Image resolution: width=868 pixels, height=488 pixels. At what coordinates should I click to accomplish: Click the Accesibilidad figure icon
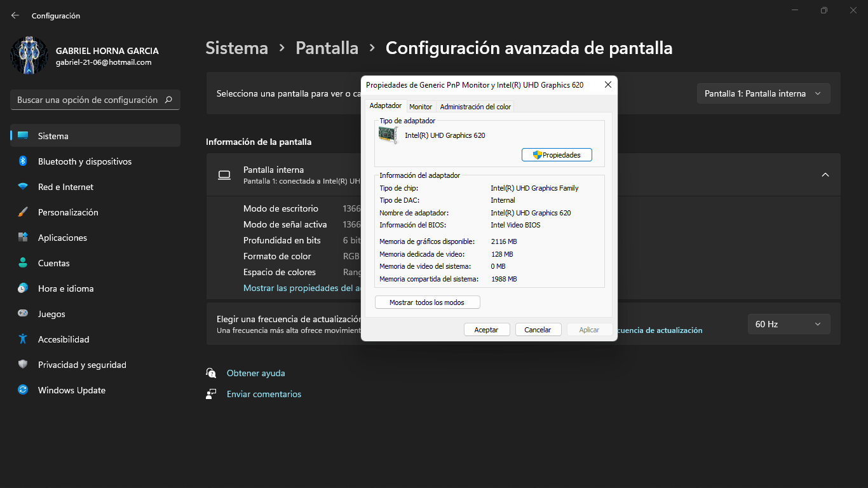[23, 339]
